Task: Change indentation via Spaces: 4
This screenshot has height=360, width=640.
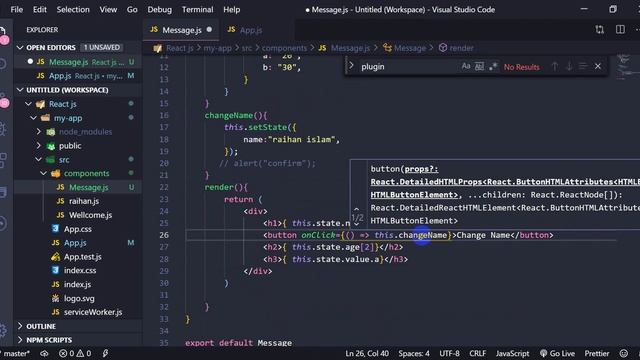Action: pos(414,353)
